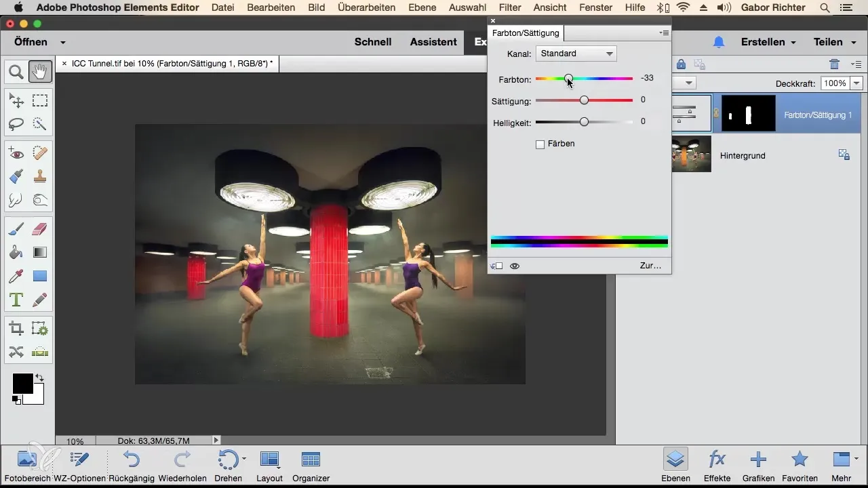The width and height of the screenshot is (868, 488).
Task: Swap foreground and background colors
Action: pyautogui.click(x=39, y=378)
